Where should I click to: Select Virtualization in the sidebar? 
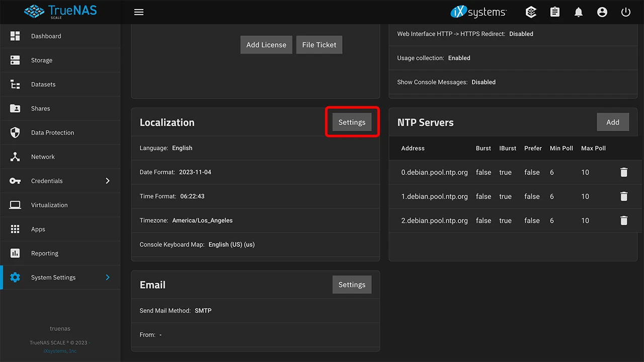click(49, 205)
